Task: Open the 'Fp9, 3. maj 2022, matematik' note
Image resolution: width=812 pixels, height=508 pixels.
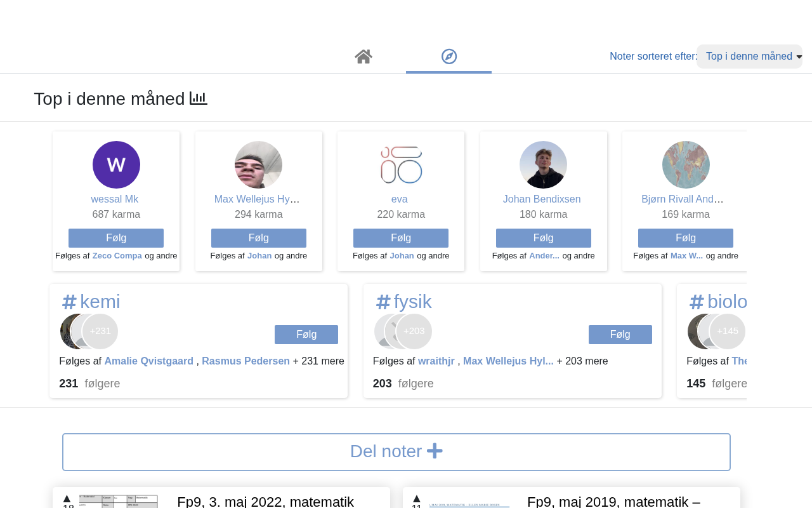Action: pos(266,502)
